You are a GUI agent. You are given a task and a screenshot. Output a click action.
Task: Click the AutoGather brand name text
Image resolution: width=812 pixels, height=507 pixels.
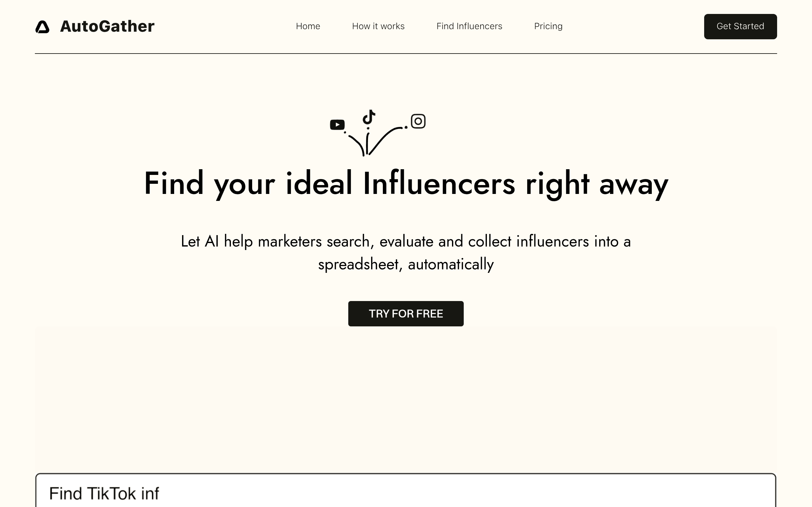pos(108,26)
